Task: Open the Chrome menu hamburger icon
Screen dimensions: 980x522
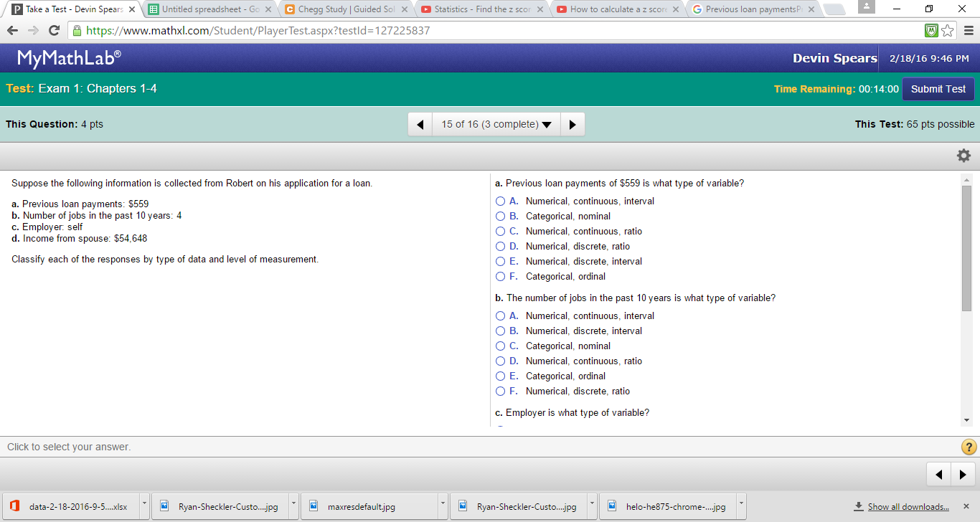Action: point(969,31)
